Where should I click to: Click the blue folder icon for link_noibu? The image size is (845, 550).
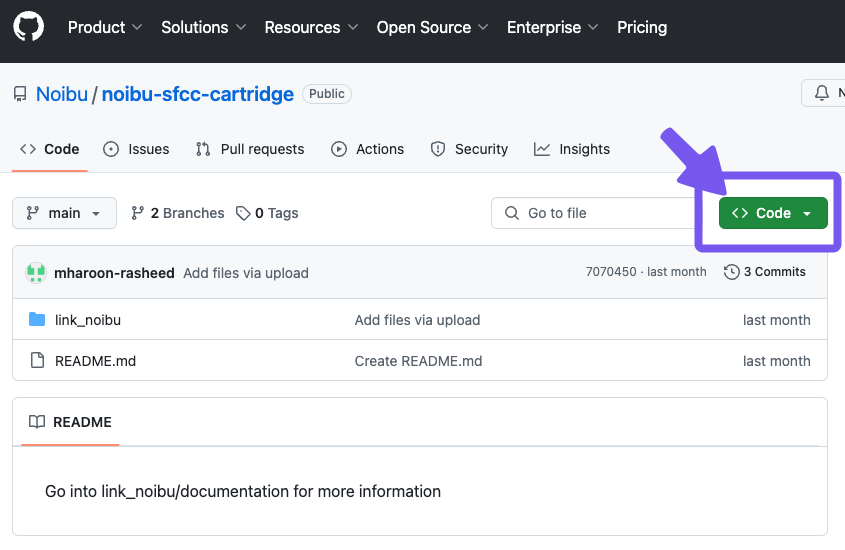click(x=37, y=319)
